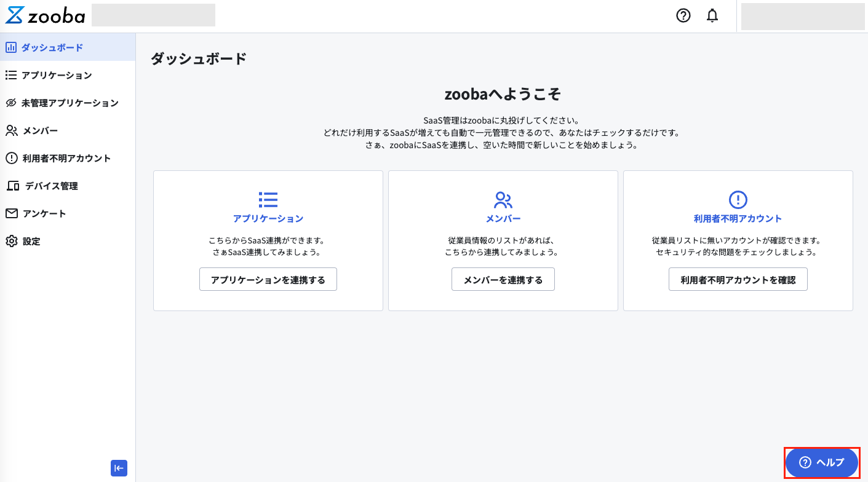Open the floating ヘルプ button
The image size is (868, 482).
[822, 462]
